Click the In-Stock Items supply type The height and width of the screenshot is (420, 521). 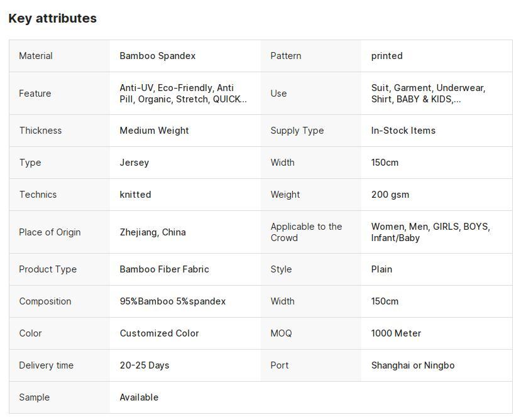coord(403,131)
